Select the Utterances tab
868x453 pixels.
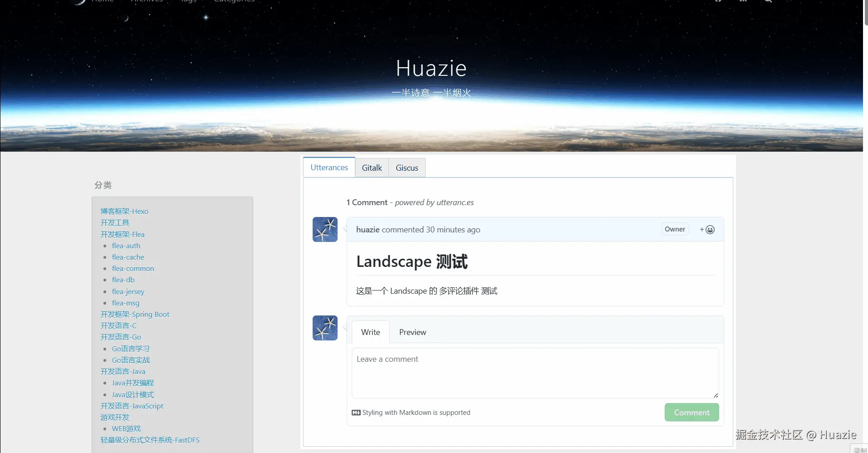329,167
